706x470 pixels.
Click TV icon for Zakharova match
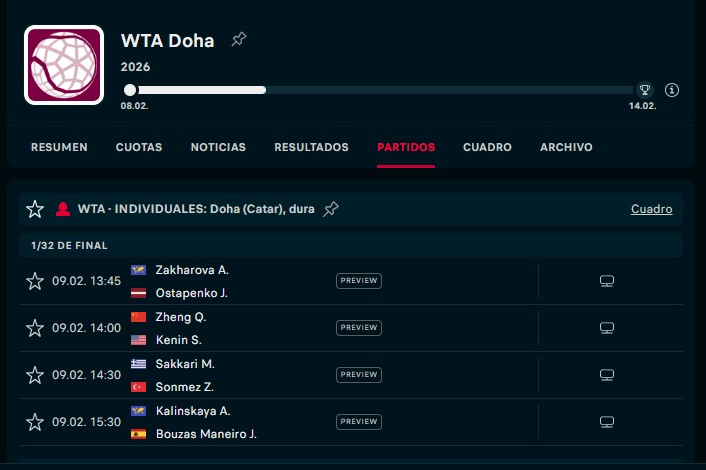click(606, 281)
